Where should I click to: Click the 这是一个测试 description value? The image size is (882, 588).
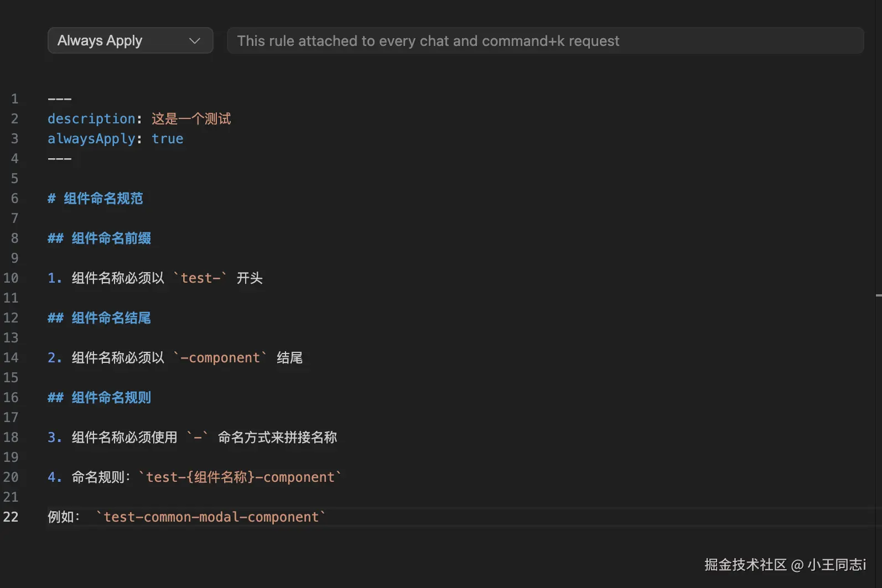point(191,119)
